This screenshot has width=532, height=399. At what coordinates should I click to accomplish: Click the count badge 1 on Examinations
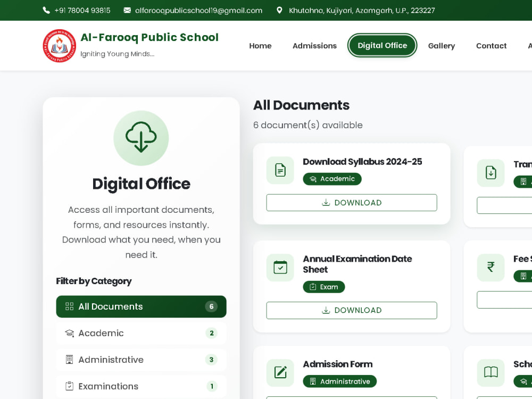tap(212, 386)
